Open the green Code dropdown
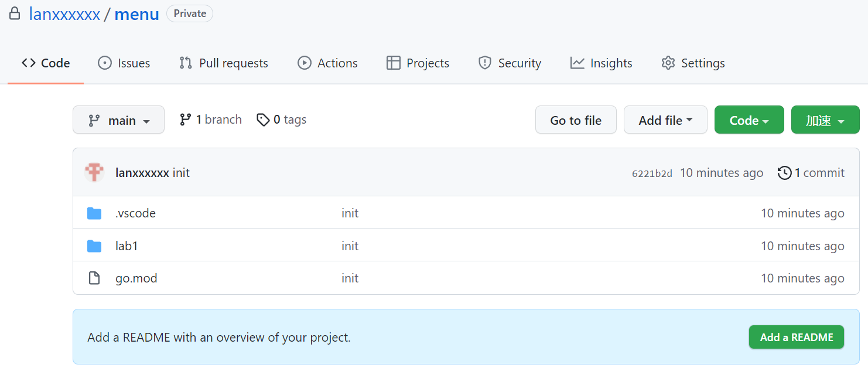 (749, 120)
